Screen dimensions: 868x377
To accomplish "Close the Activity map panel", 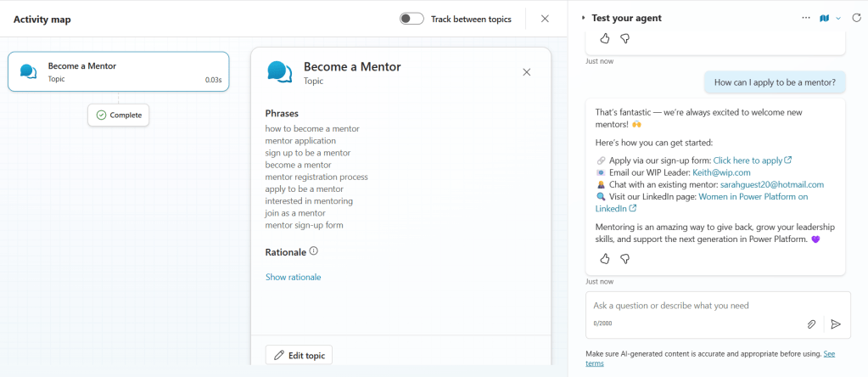I will coord(545,19).
